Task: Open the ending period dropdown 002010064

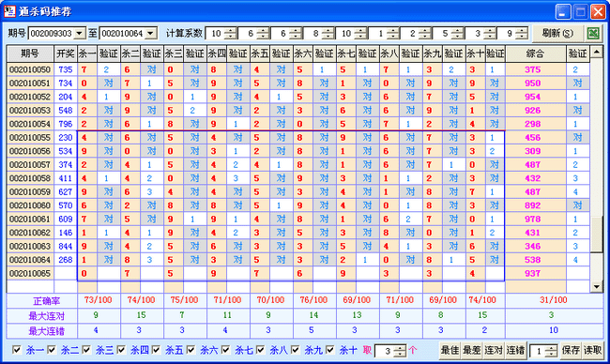Action: [151, 34]
